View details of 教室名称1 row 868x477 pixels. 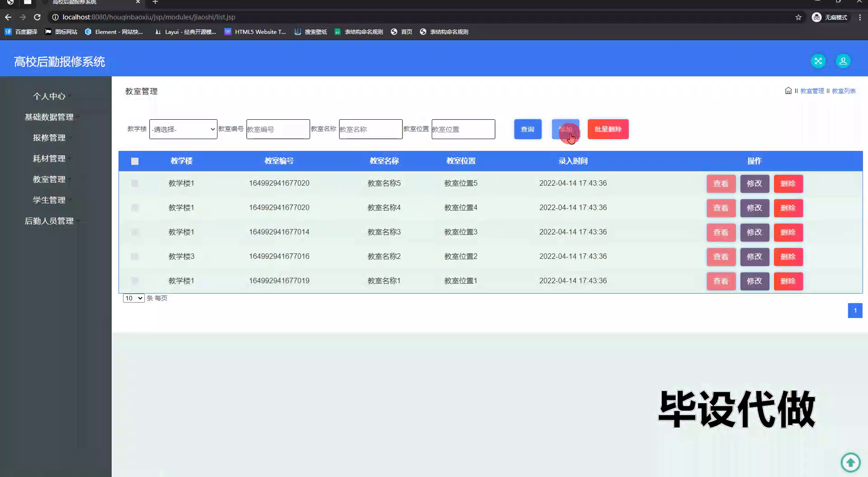(721, 281)
